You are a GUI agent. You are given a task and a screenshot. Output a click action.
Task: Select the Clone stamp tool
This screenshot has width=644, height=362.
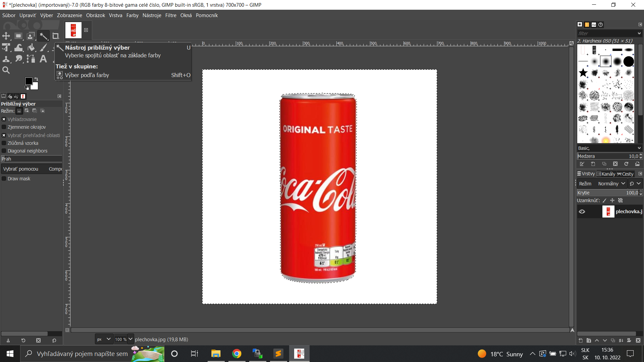tap(6, 59)
